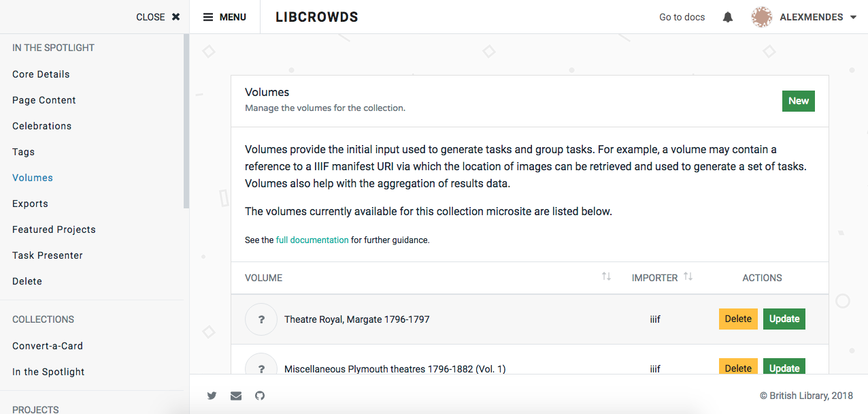This screenshot has height=414, width=868.
Task: Click the question mark icon for Miscellaneous Plymouth theatres
Action: [261, 368]
